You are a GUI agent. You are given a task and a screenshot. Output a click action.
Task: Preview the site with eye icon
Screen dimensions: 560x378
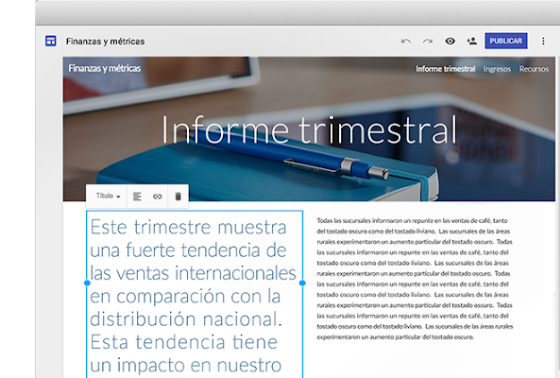450,41
